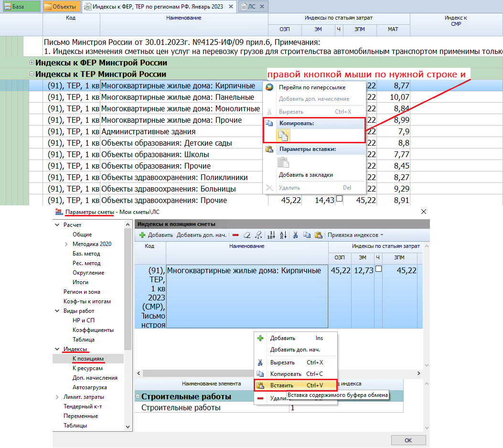503x448 pixels.
Task: Click the horizontal scrollbar right arrow in index table
Action: tap(418, 373)
